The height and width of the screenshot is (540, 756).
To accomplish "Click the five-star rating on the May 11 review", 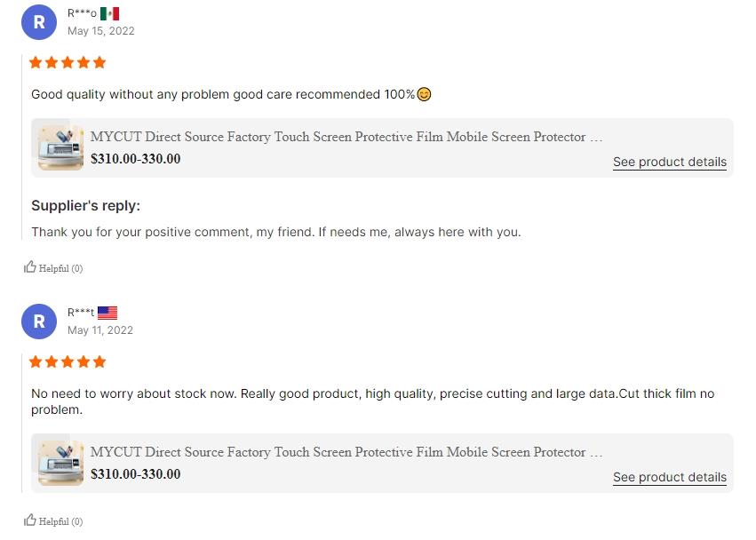I will pos(68,361).
